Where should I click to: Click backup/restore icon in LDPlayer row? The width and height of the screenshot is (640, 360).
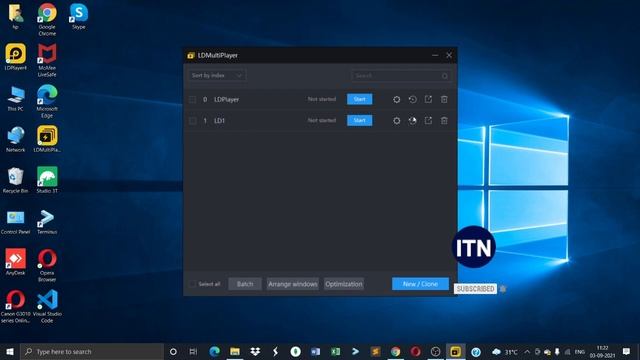(x=413, y=99)
